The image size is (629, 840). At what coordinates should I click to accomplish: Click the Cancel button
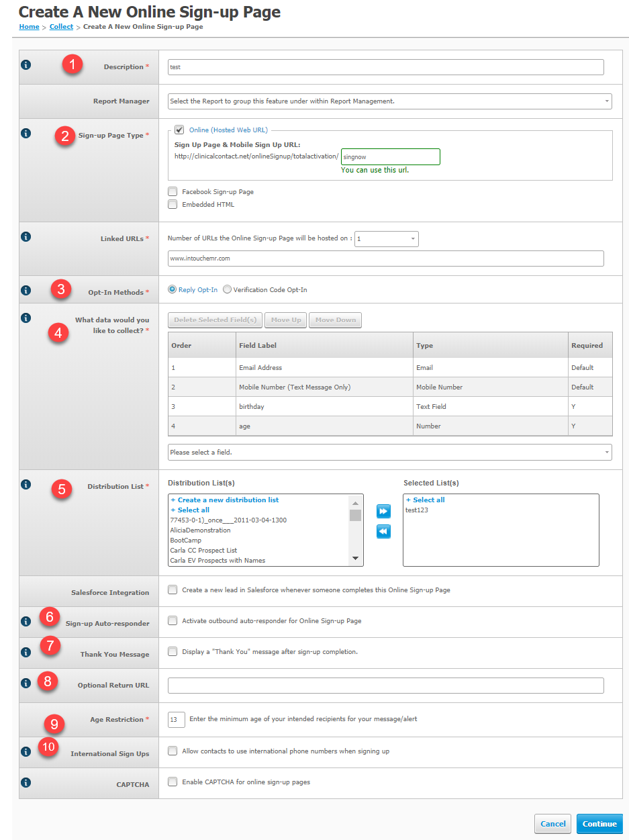[553, 824]
